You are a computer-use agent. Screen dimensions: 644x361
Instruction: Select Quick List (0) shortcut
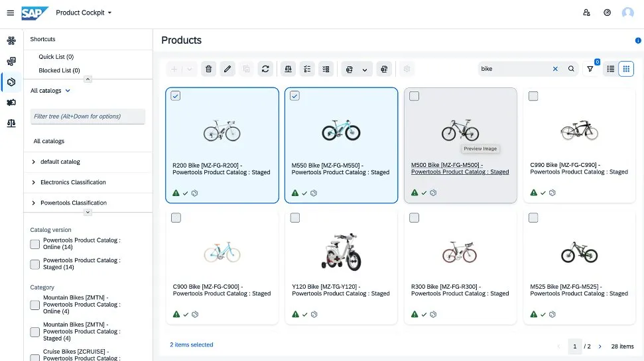click(x=56, y=57)
